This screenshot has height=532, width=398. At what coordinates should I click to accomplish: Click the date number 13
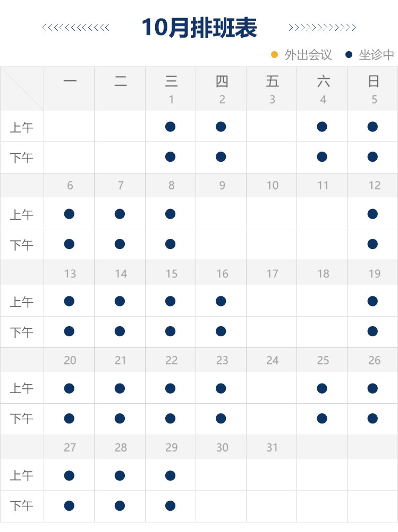click(x=70, y=273)
